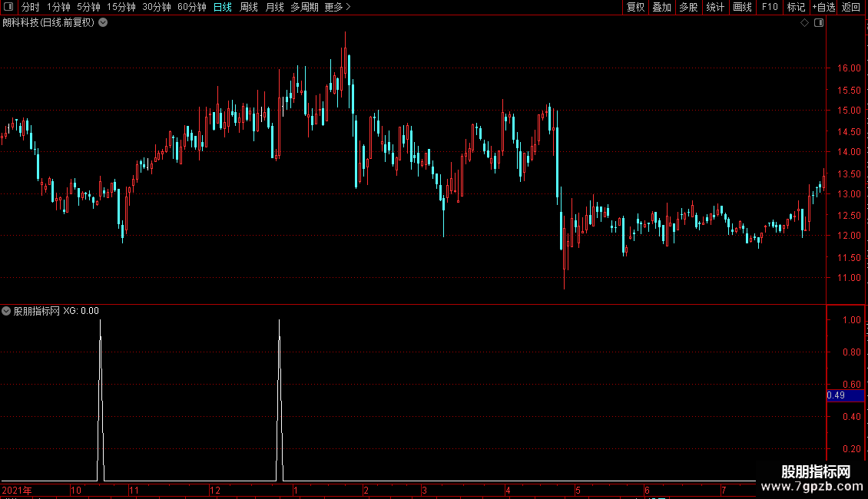Click the 复权 adjustment button
The image size is (868, 499).
click(x=635, y=7)
